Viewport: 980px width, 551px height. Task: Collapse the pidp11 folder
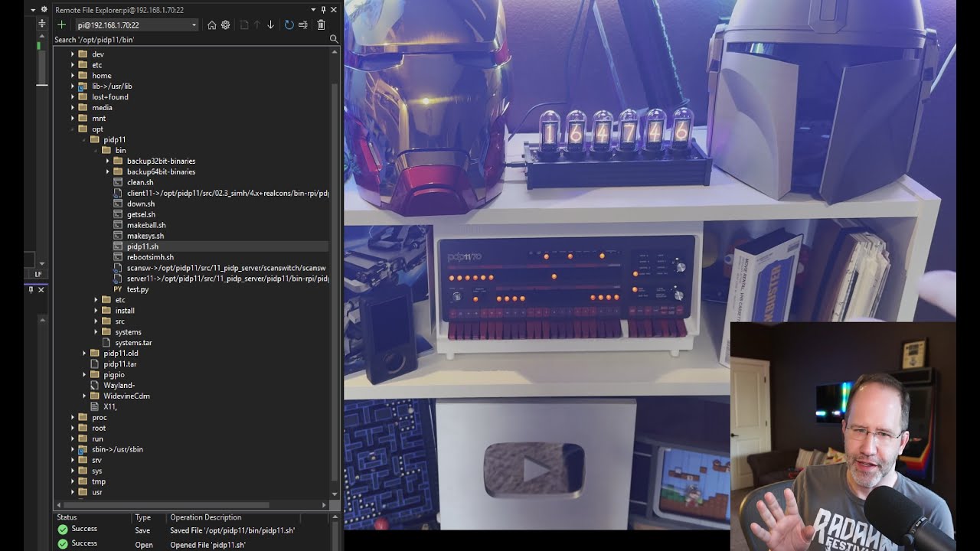tap(84, 140)
